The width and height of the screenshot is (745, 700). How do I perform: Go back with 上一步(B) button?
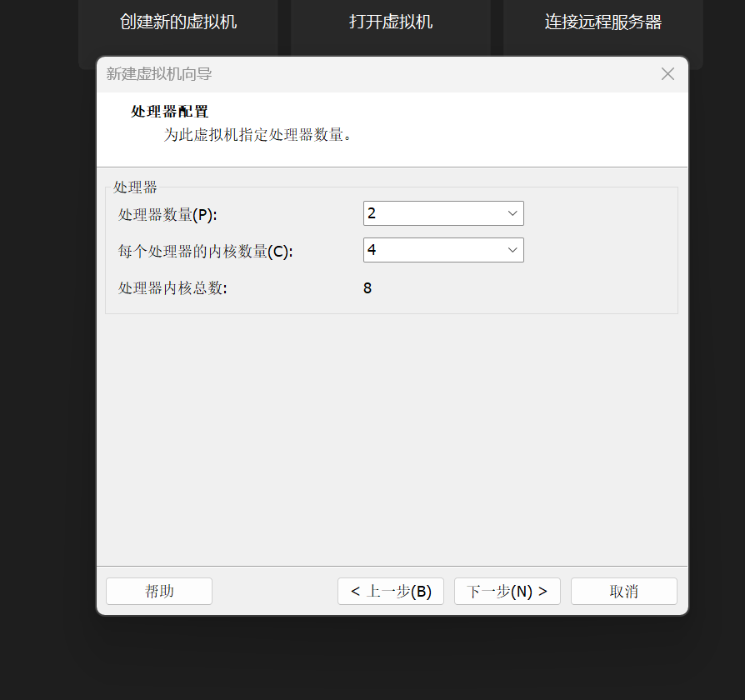pyautogui.click(x=391, y=591)
